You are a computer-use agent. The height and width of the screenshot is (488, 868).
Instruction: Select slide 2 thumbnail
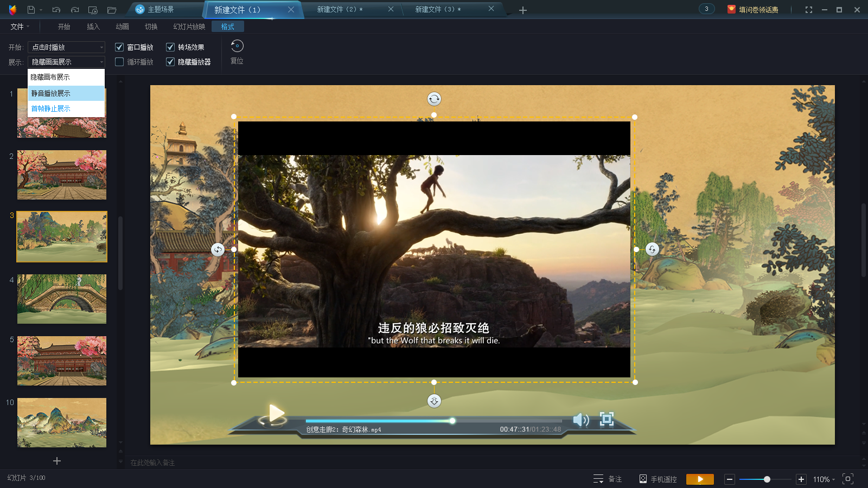(62, 175)
